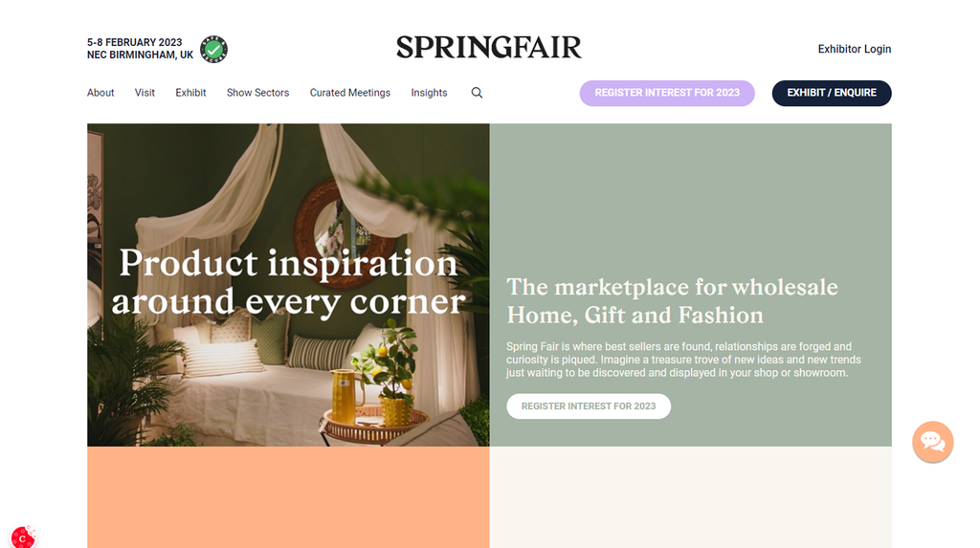Click the Exhibitor Login link
The width and height of the screenshot is (980, 548).
point(855,49)
